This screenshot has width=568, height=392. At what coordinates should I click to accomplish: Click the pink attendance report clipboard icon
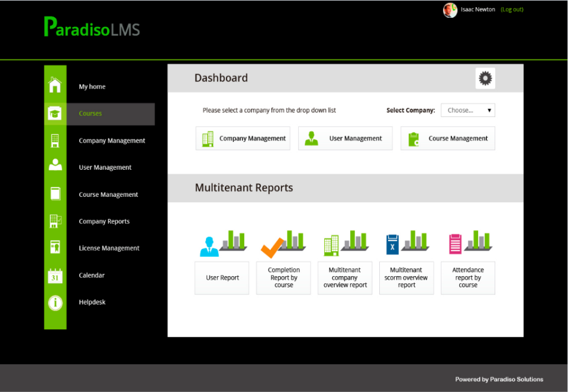point(470,242)
